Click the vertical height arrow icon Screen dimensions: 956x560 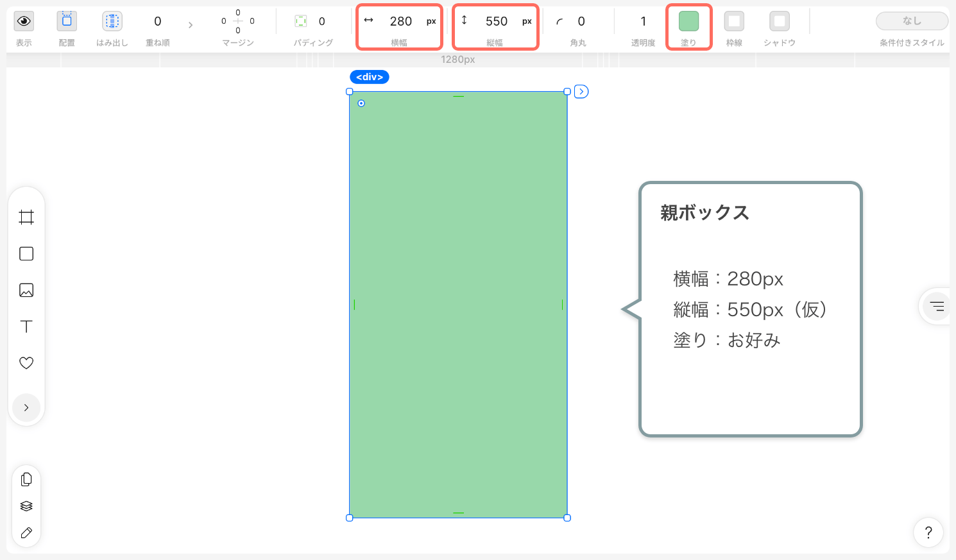click(x=465, y=21)
